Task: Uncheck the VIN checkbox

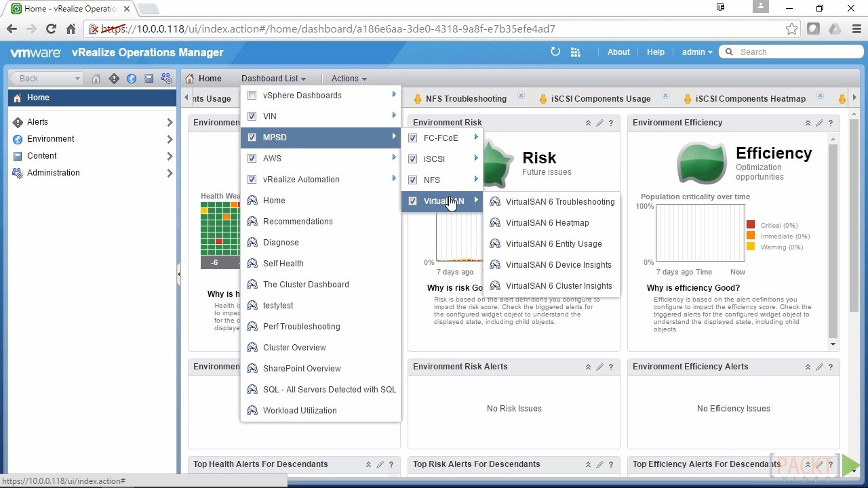Action: [x=252, y=117]
